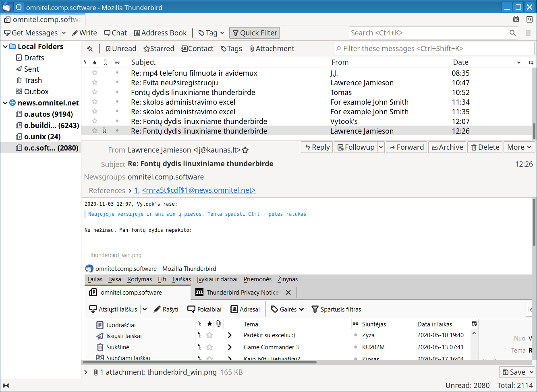The image size is (537, 392).
Task: Toggle read status of 08:35 message
Action: coord(117,72)
